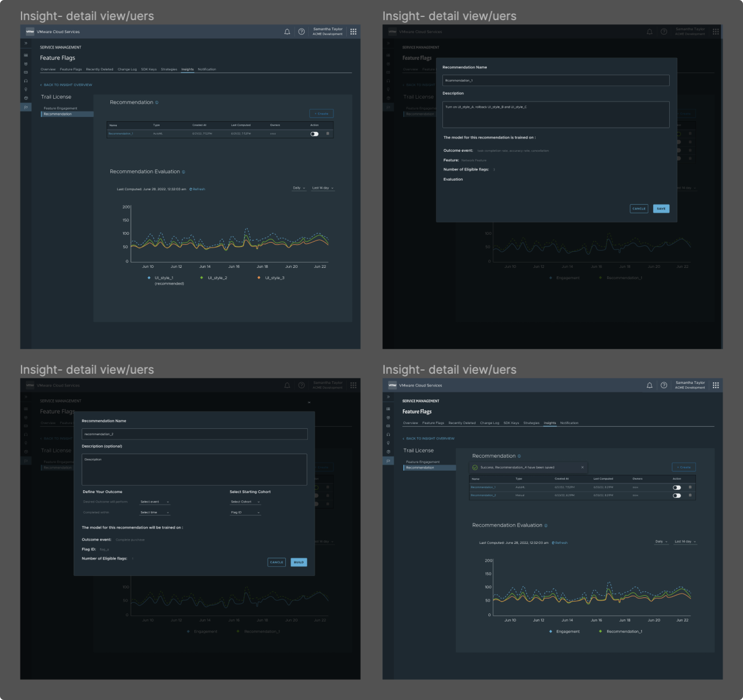
Task: Click Recommendation Evaluation info icon in success-banner frame
Action: [546, 525]
